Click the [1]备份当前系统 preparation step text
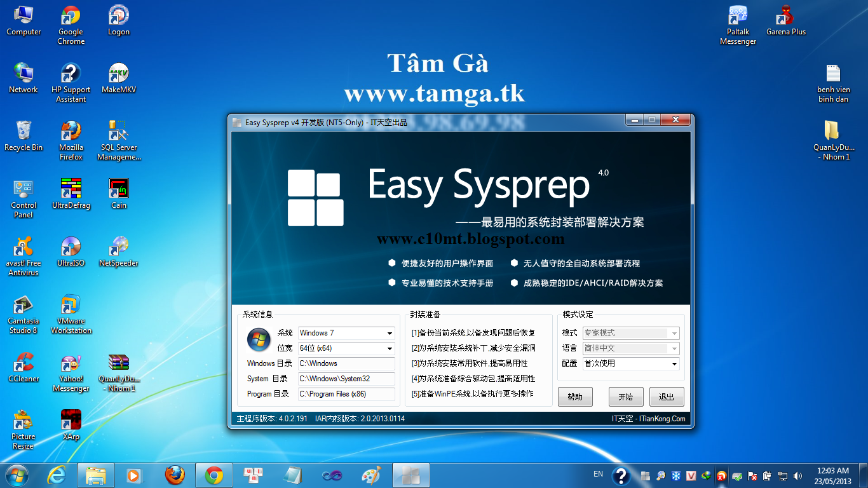Viewport: 868px width, 488px height. [x=473, y=333]
